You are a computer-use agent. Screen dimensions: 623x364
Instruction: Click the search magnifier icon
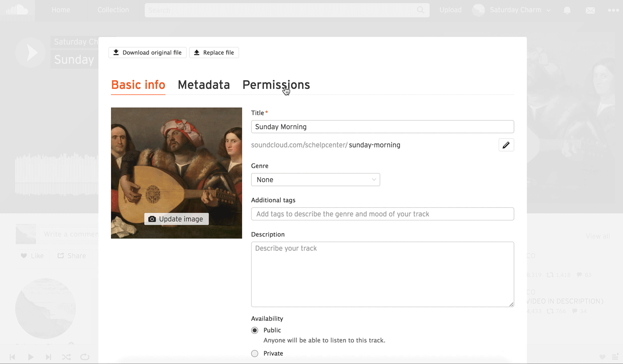[x=421, y=10]
